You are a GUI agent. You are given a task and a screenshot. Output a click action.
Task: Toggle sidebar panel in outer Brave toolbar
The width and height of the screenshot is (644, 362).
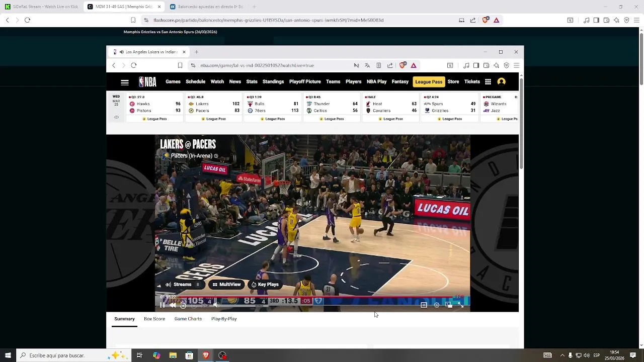tap(596, 20)
